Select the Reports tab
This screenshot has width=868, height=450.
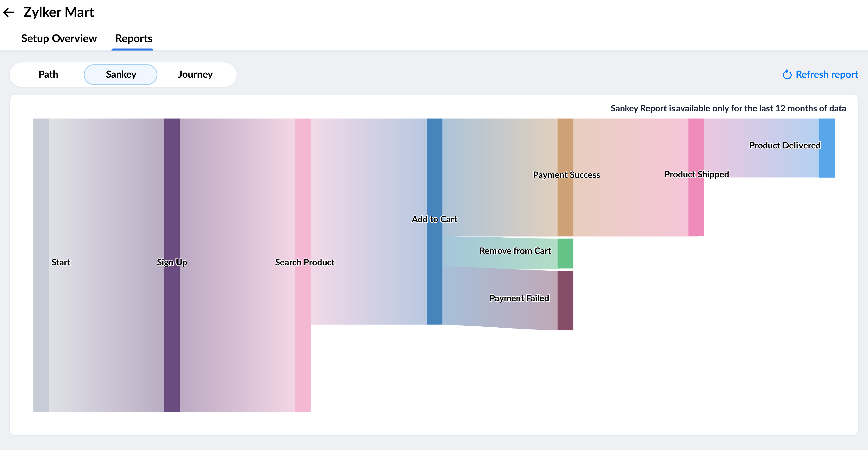click(x=133, y=38)
